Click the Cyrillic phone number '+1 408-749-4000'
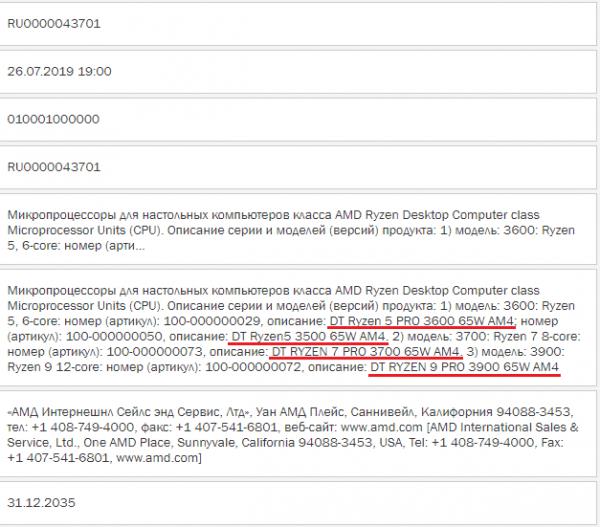This screenshot has width=600, height=527. (83, 427)
